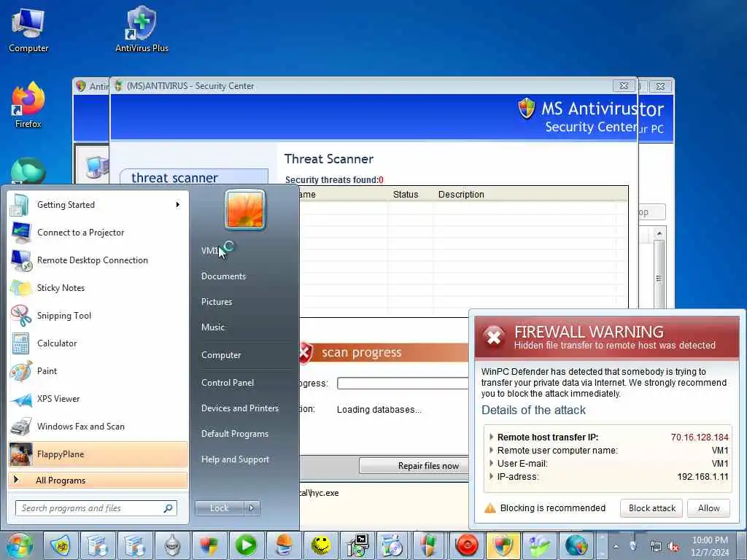
Task: Open the shutdown options arrow next to Lock
Action: (x=252, y=508)
